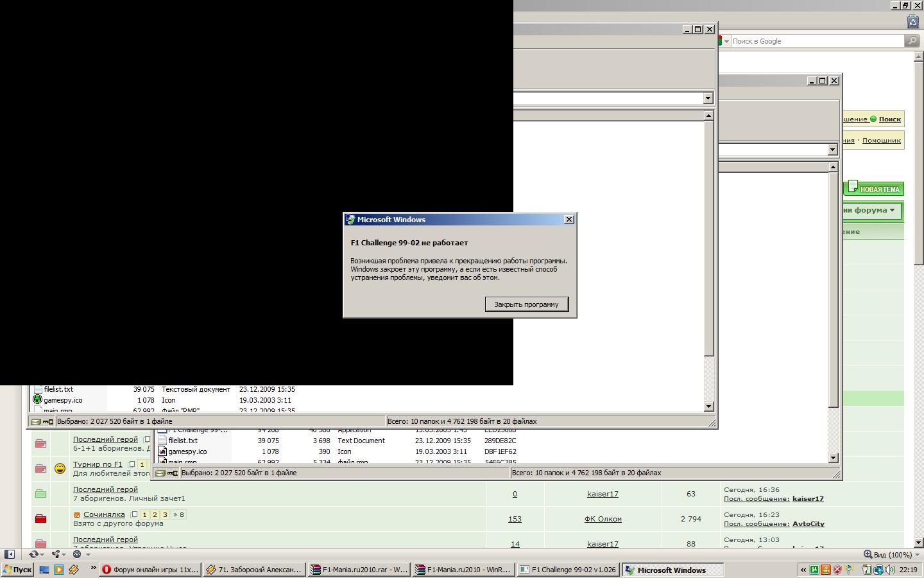The image size is (924, 578).
Task: Switch to the Opera forum taskbar item
Action: [x=150, y=570]
